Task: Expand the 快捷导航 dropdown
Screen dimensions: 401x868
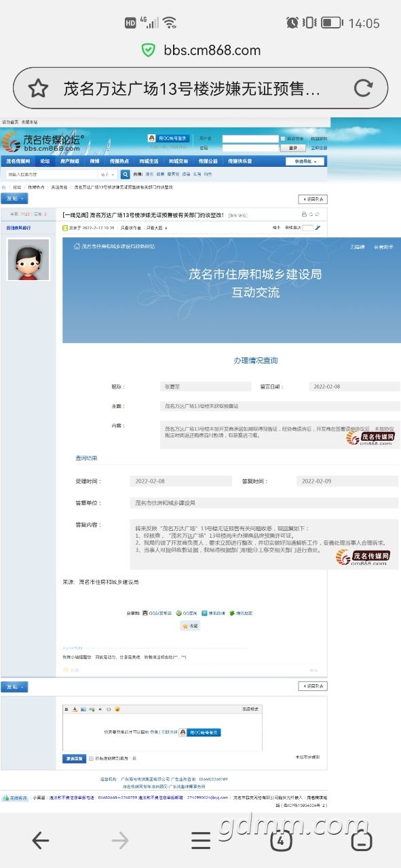Action: [x=305, y=161]
